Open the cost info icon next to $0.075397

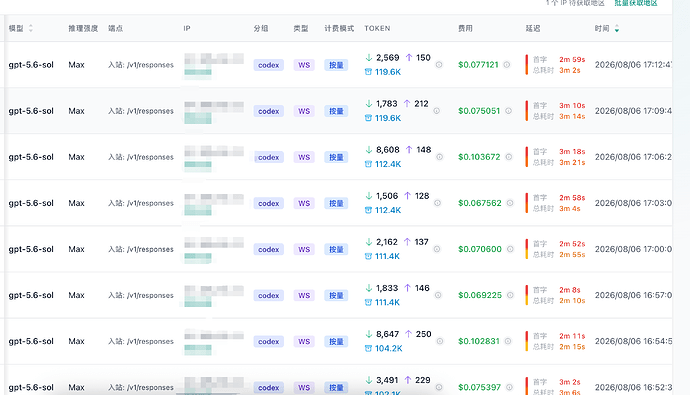[509, 388]
